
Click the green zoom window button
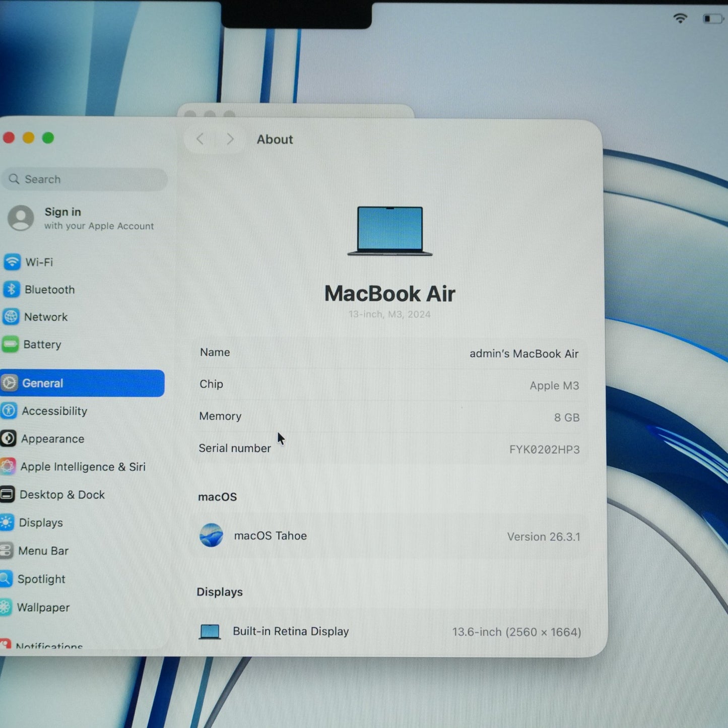click(48, 138)
